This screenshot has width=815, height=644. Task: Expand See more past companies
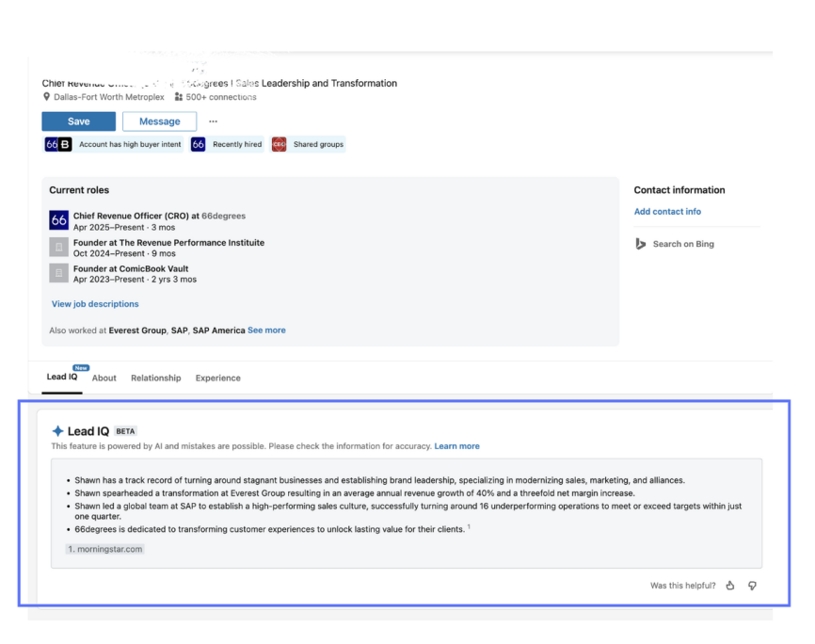[x=266, y=330]
